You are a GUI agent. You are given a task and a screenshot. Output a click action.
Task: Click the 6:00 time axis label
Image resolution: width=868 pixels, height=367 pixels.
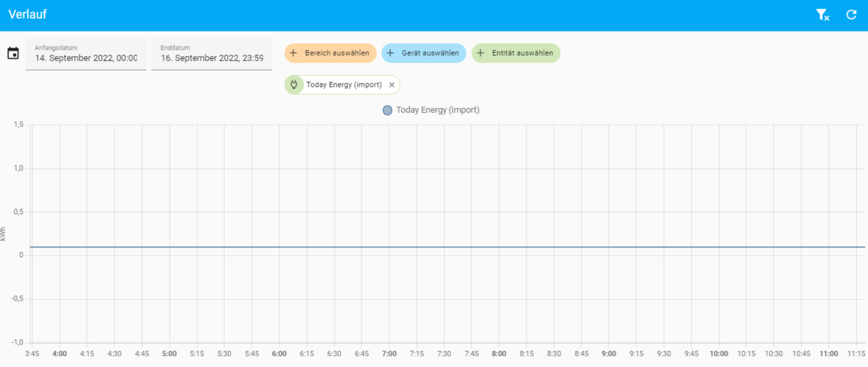[x=279, y=354]
